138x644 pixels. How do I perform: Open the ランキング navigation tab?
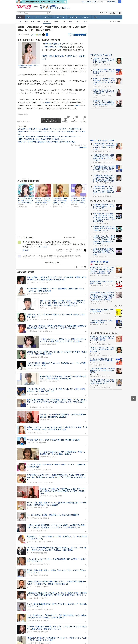tap(86, 17)
